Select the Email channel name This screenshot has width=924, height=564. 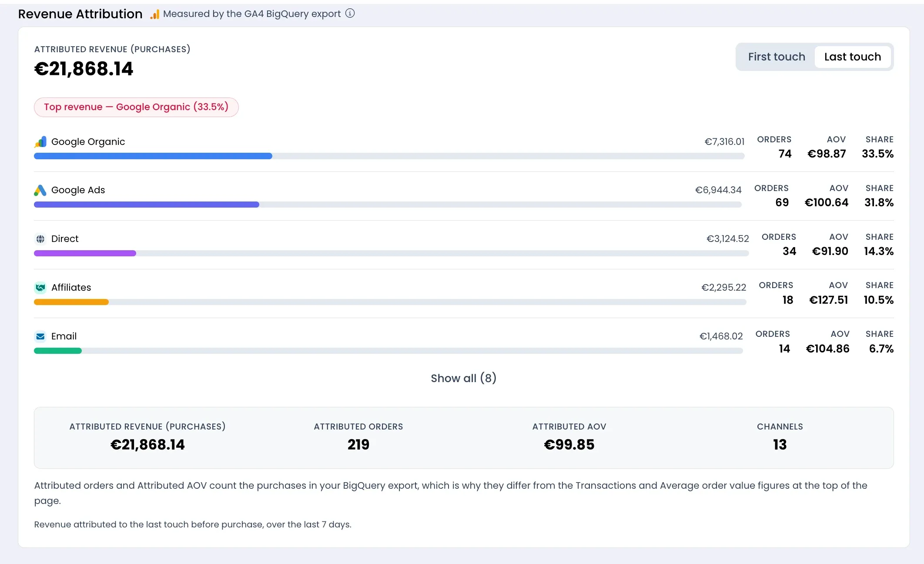[64, 336]
